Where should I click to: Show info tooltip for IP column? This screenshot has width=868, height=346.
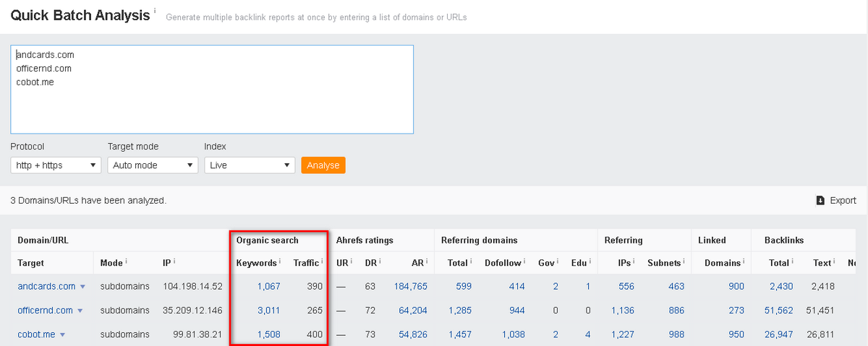(x=174, y=261)
